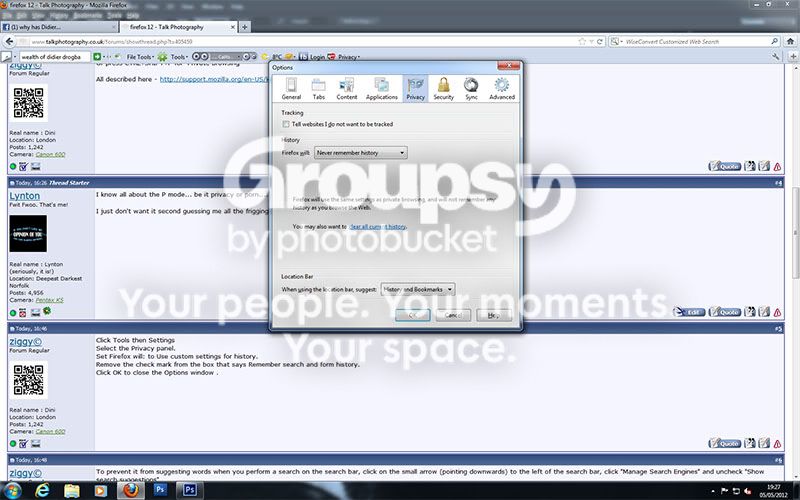
Task: Open the address bar history dropdown arrow
Action: click(591, 41)
